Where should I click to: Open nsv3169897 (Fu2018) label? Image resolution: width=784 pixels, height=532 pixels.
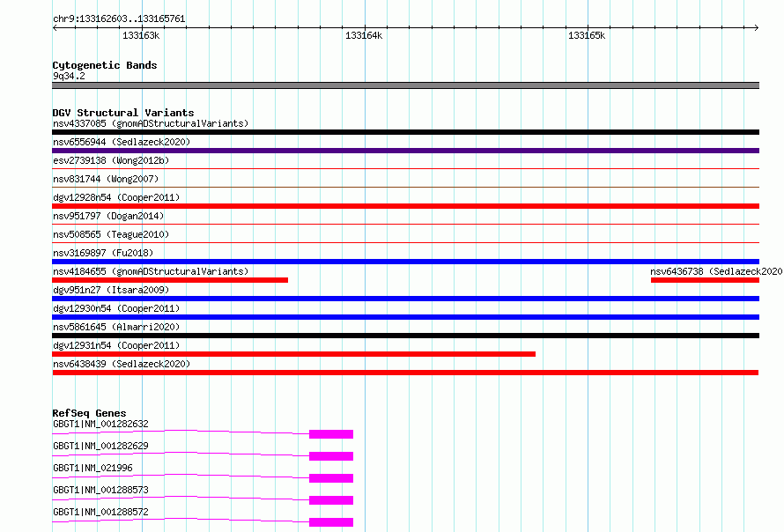click(x=103, y=253)
